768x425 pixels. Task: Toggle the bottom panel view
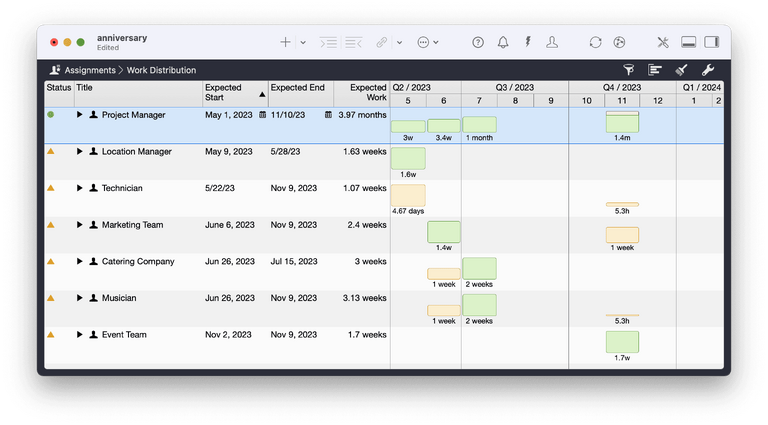point(688,42)
